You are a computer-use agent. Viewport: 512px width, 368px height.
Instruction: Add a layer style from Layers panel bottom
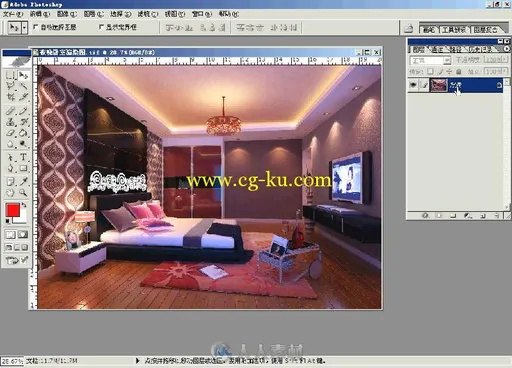pyautogui.click(x=425, y=216)
